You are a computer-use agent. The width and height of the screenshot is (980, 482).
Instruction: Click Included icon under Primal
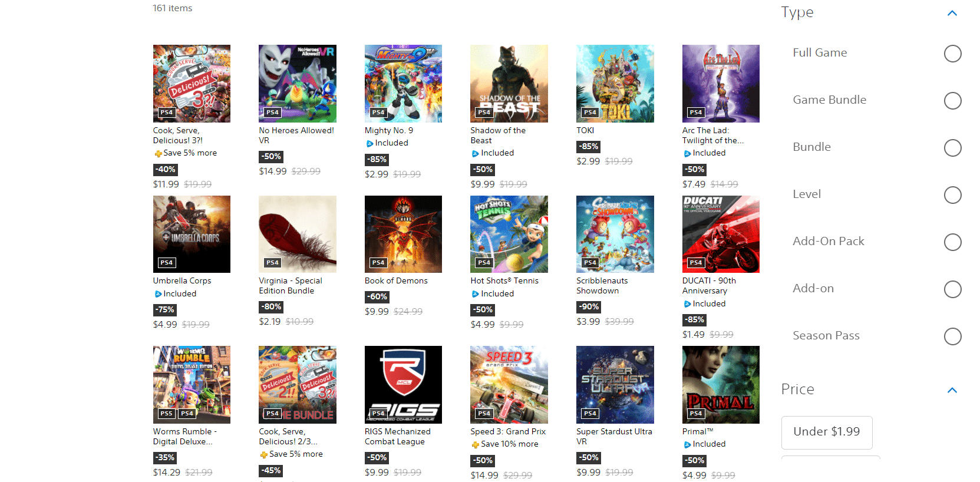(x=687, y=444)
